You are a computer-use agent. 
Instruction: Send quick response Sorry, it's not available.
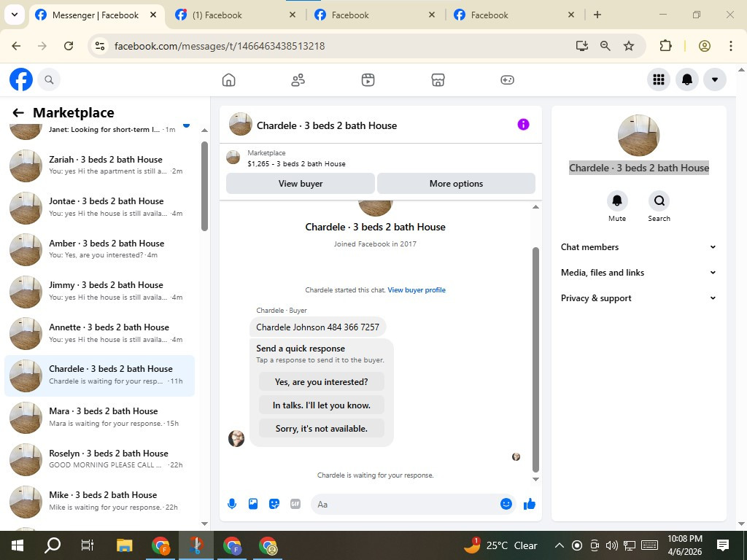click(x=322, y=429)
